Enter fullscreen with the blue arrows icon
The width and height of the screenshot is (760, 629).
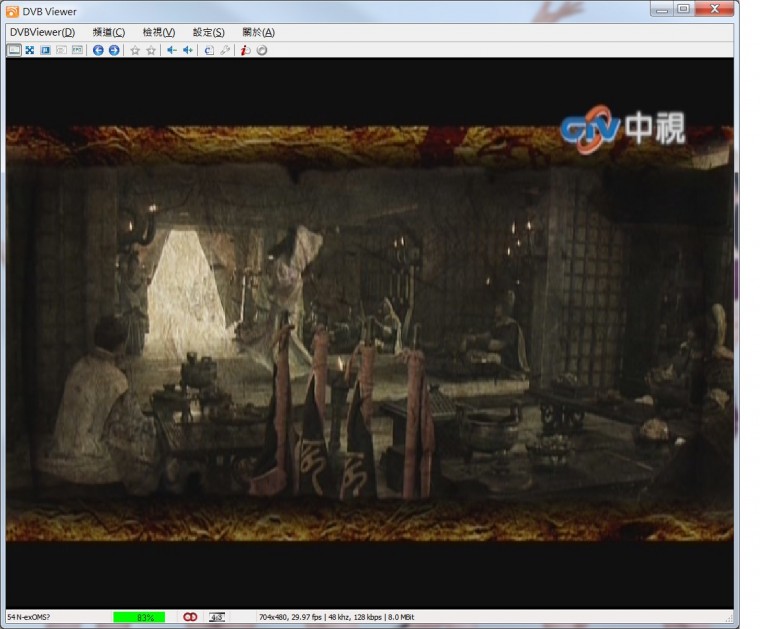pyautogui.click(x=30, y=50)
